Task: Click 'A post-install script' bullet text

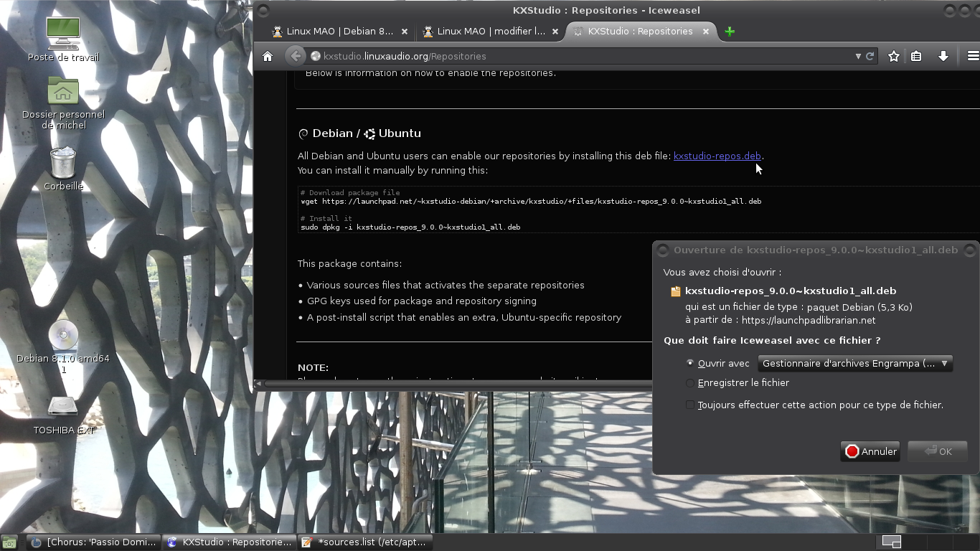Action: pyautogui.click(x=464, y=318)
